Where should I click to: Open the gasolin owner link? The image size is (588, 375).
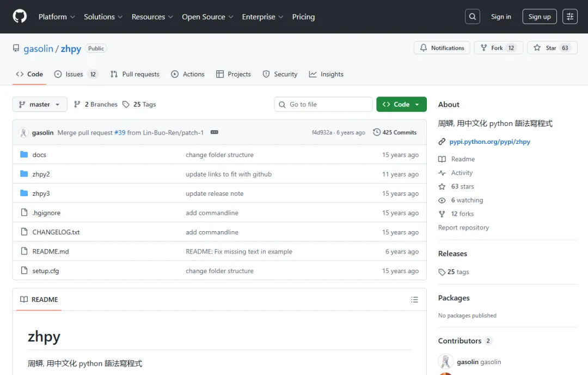(38, 49)
